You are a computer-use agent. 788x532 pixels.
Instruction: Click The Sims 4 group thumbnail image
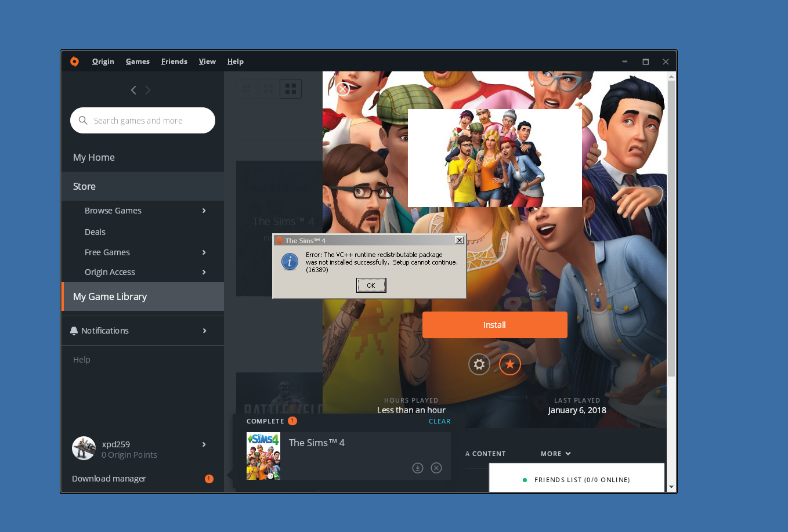point(495,158)
